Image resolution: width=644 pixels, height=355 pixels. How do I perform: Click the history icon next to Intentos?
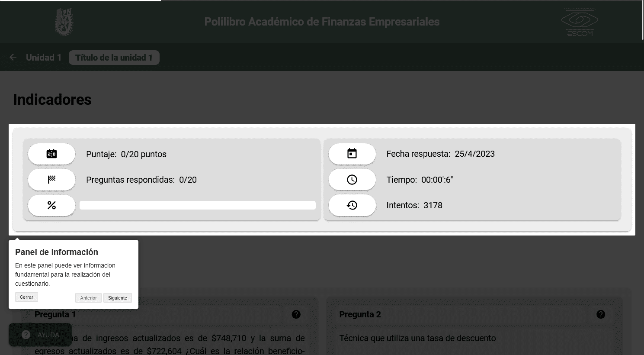coord(352,205)
